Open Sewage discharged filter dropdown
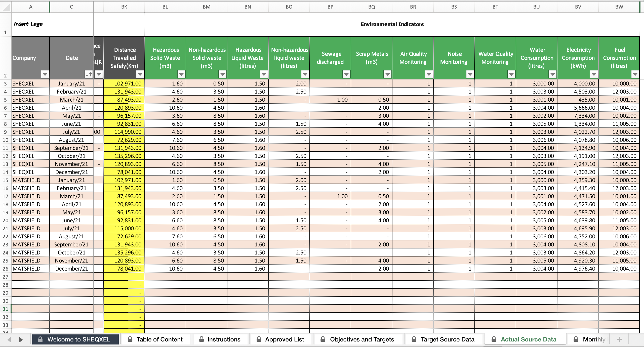 346,74
